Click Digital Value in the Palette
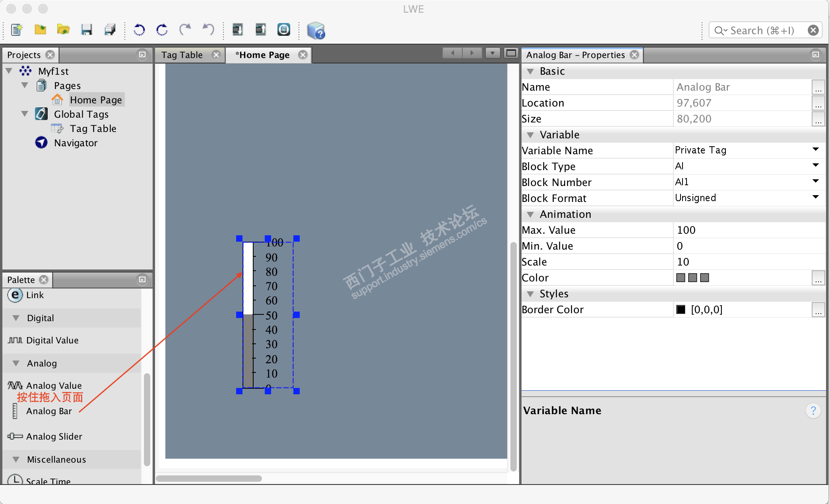Image resolution: width=830 pixels, height=504 pixels. (52, 340)
